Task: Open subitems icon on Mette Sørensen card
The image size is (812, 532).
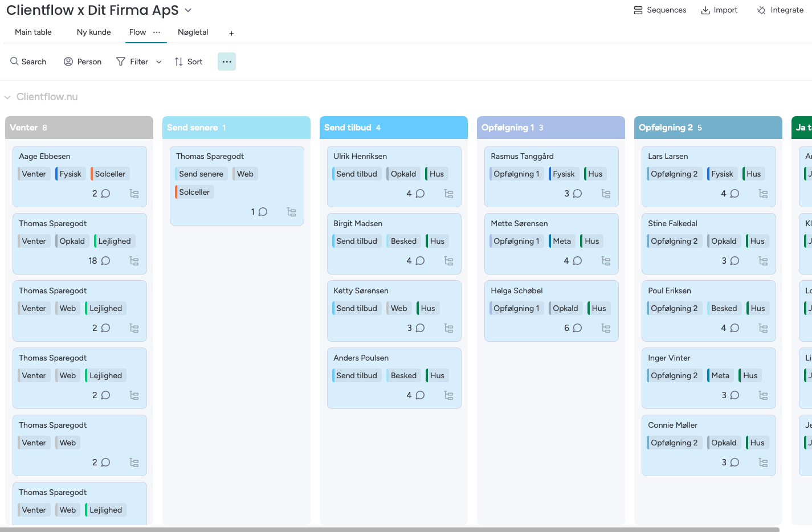Action: tap(606, 261)
